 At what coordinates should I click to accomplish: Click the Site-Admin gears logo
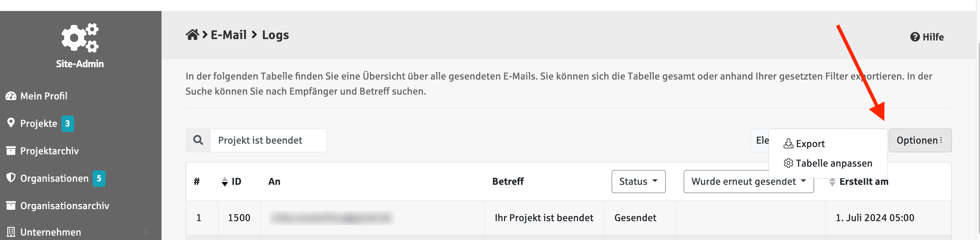(x=80, y=38)
